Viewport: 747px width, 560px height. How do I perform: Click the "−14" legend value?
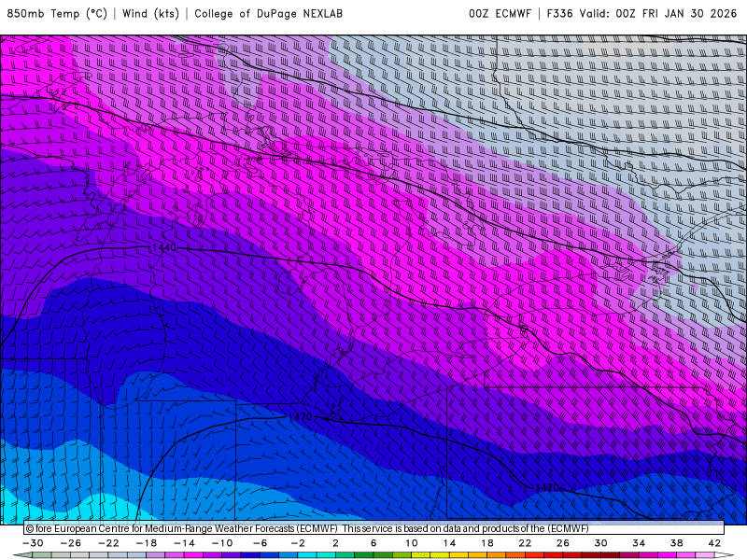coord(184,543)
